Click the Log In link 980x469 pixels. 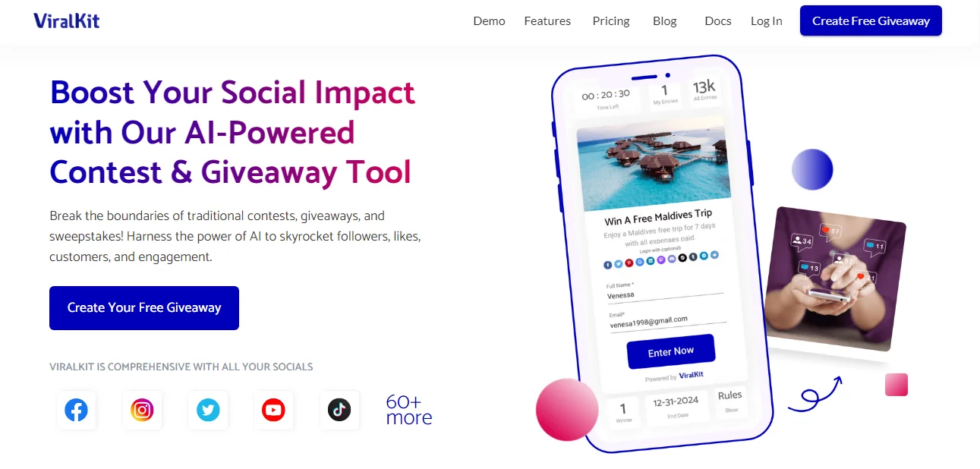tap(767, 21)
